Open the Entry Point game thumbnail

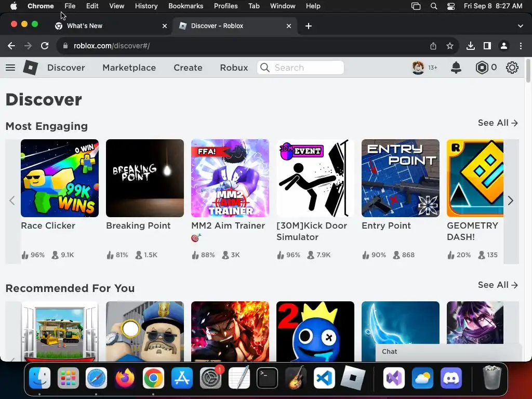pos(401,178)
